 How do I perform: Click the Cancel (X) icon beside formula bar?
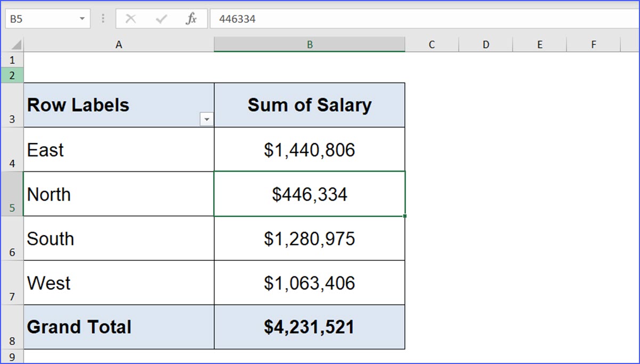[x=132, y=18]
